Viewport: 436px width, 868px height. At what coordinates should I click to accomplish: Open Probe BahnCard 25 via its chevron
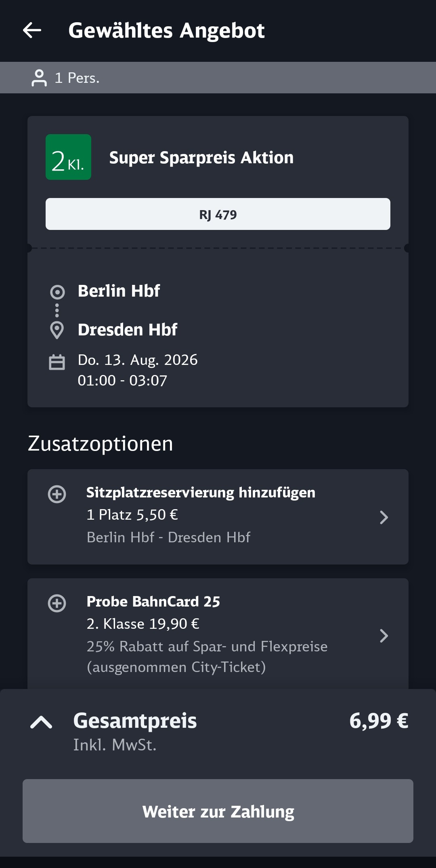384,636
